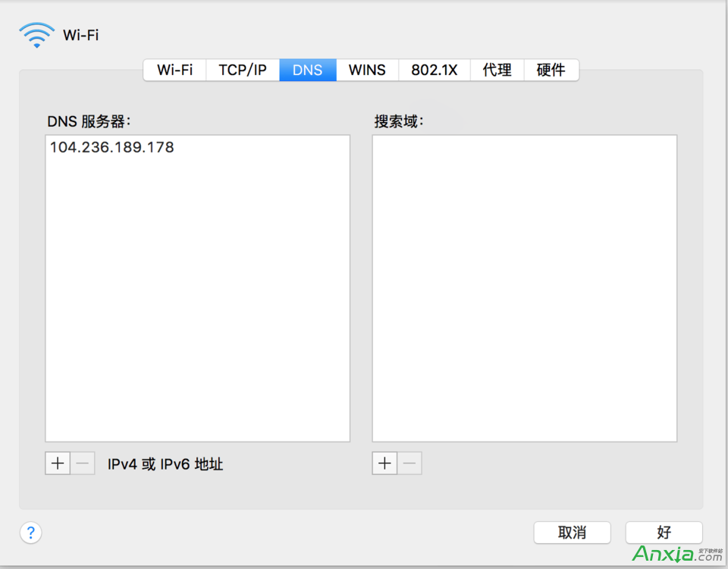Click the 取消 cancel button
Image resolution: width=728 pixels, height=569 pixels.
(572, 533)
